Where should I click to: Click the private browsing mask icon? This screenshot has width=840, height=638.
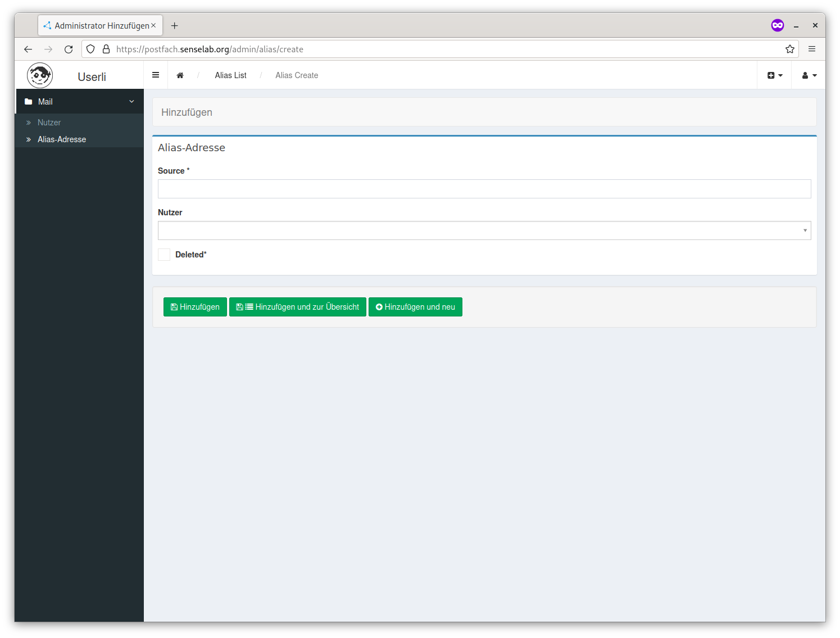[x=778, y=25]
